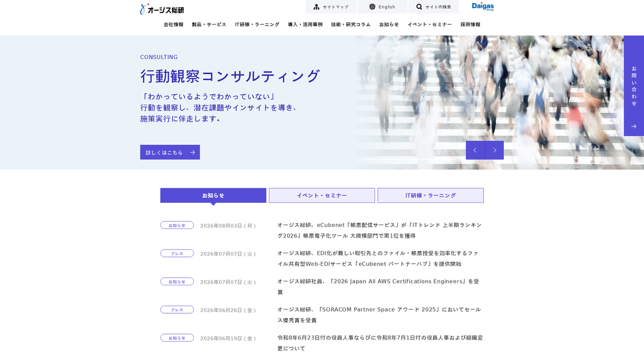Image resolution: width=644 pixels, height=362 pixels.
Task: Go to next slide arrow
Action: click(x=494, y=150)
